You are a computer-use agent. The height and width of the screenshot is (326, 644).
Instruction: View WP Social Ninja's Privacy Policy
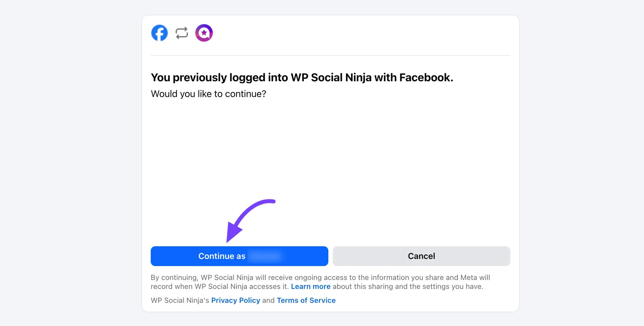click(235, 300)
